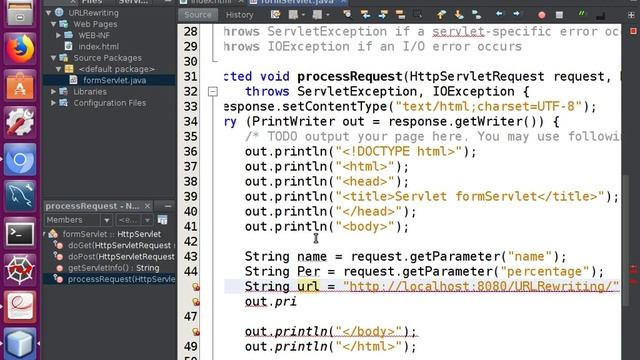This screenshot has height=360, width=640.
Task: Select processRequest method in Navigator
Action: pos(121,279)
